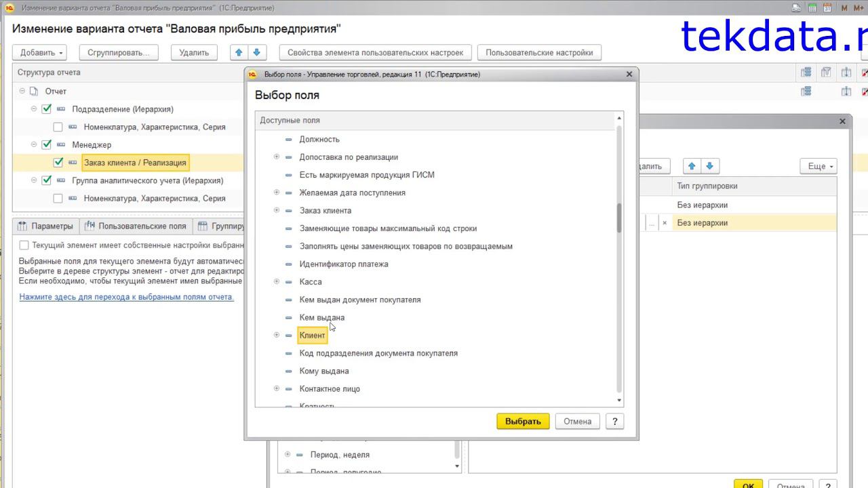Click the grouping icon beside Менеджер

pos(61,145)
